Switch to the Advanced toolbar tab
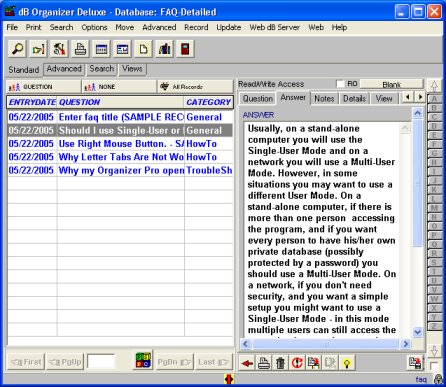Image resolution: width=446 pixels, height=387 pixels. [x=64, y=69]
